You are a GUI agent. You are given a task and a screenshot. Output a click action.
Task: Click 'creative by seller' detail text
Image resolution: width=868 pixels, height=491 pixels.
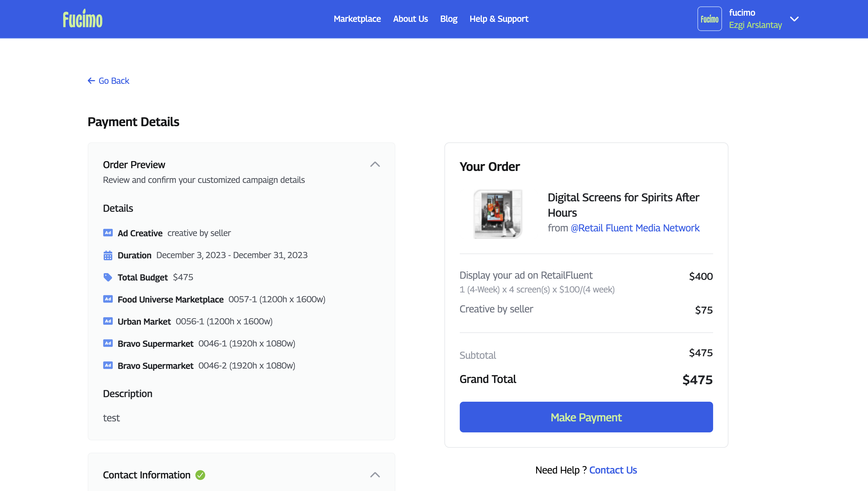coord(199,233)
